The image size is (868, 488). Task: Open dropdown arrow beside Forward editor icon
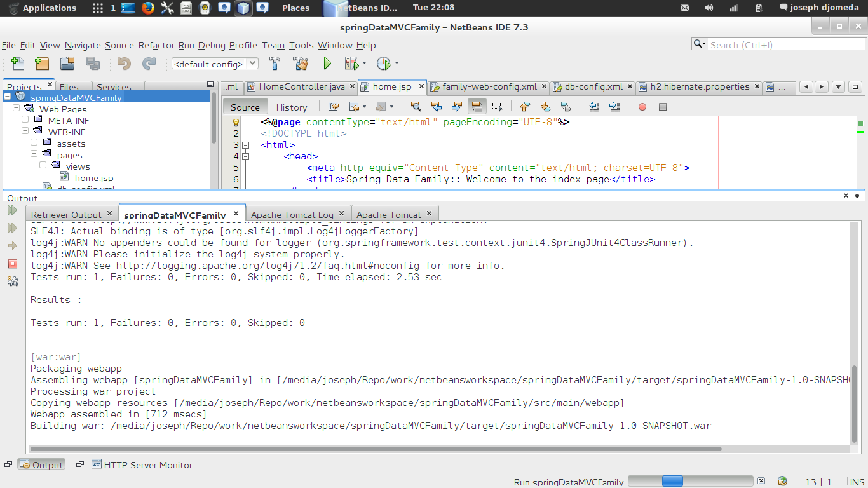[391, 107]
